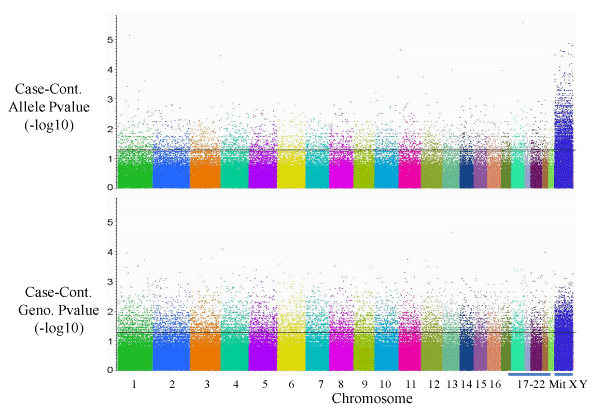Screen dimensions: 600x415
Task: Select chromosome label '5' on the x-axis
Action: 265,384
